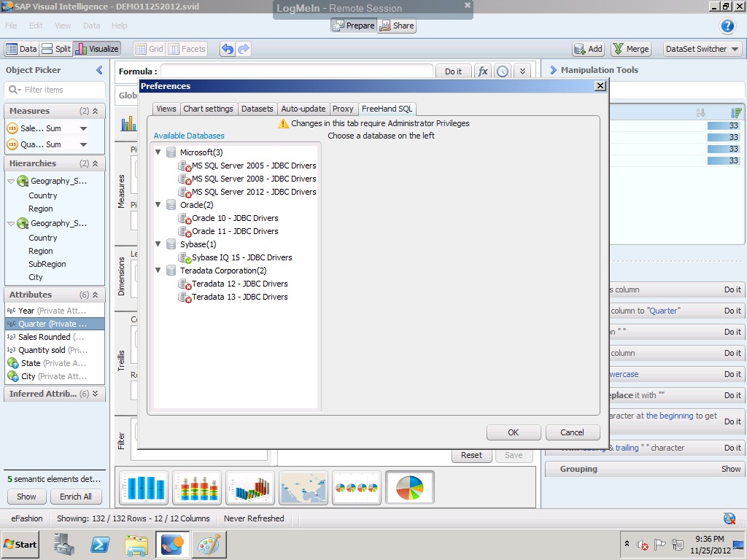Click the redo arrow in toolbar
The width and height of the screenshot is (747, 560).
click(x=244, y=49)
